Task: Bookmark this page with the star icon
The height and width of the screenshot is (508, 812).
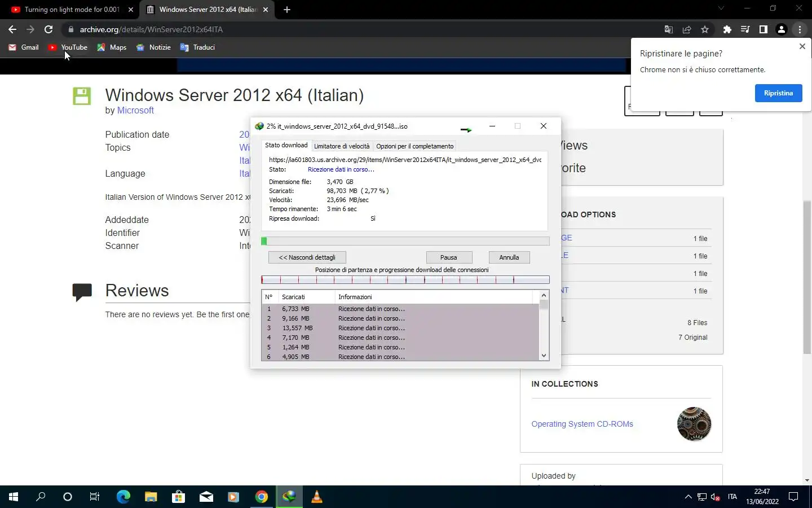Action: point(705,29)
